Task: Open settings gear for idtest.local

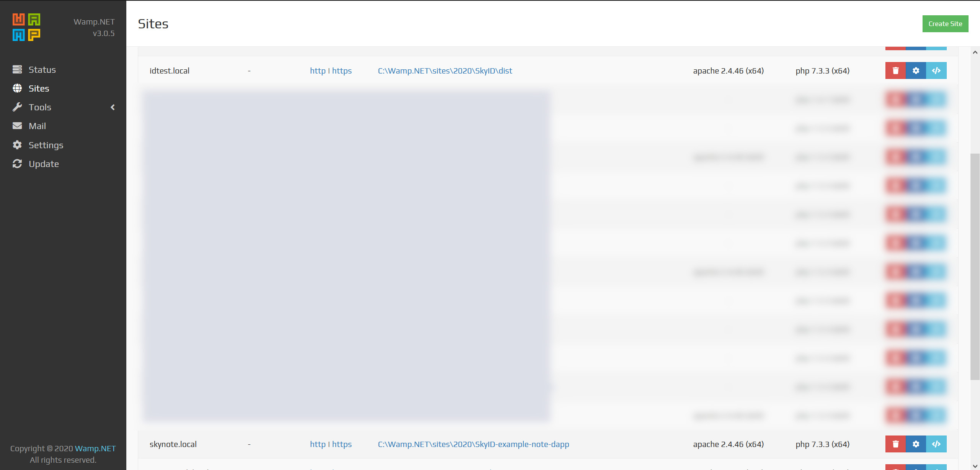Action: (x=916, y=70)
